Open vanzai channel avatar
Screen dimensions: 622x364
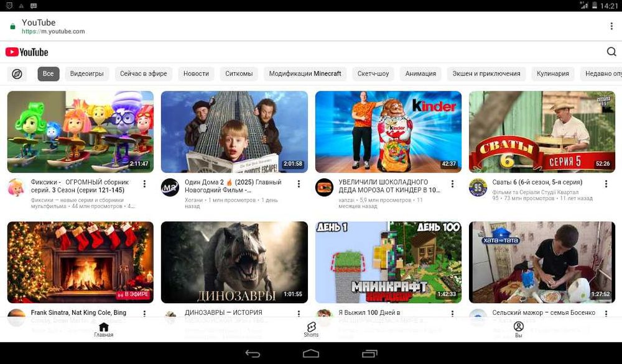pos(324,188)
